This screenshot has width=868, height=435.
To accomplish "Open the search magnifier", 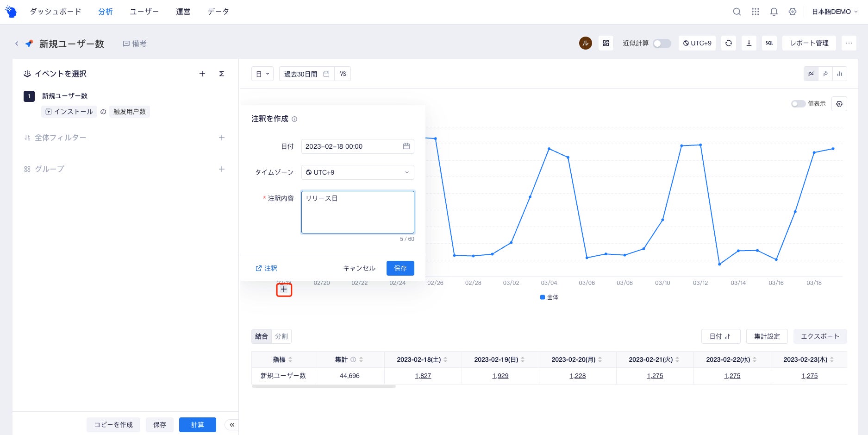I will pyautogui.click(x=737, y=12).
